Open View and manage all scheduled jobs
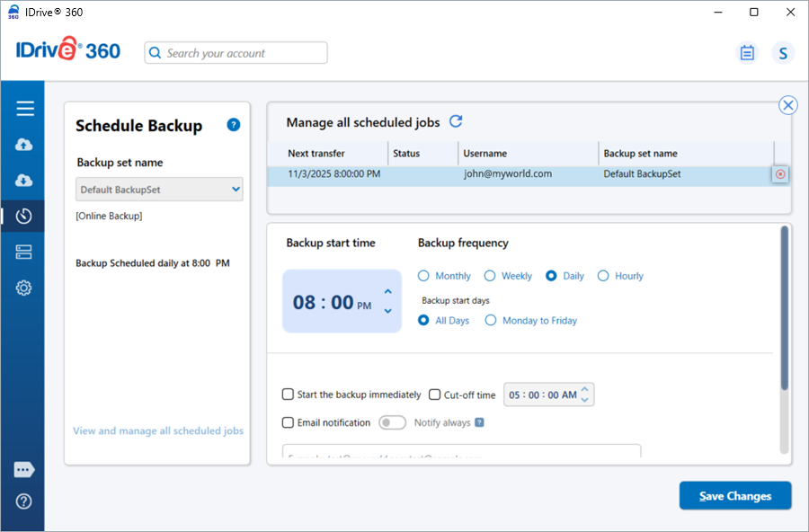The image size is (809, 532). pos(158,430)
